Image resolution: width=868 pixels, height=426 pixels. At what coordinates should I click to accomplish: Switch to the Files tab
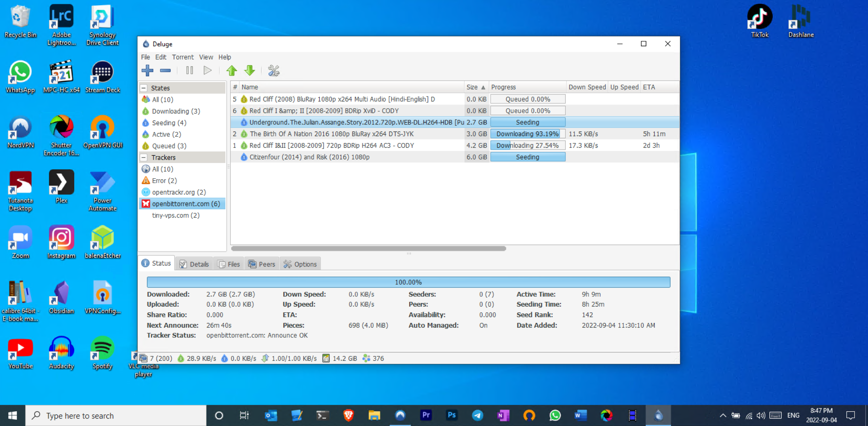[229, 264]
